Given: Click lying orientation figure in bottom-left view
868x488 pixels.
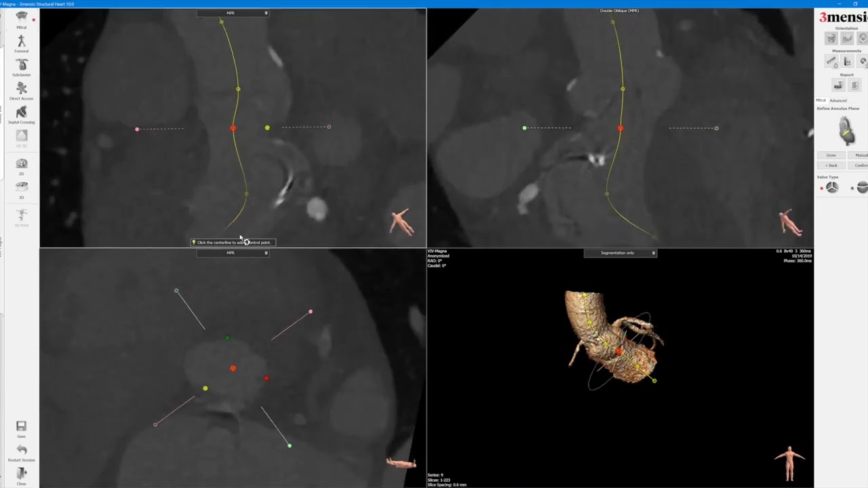Looking at the screenshot, I should pyautogui.click(x=401, y=463).
